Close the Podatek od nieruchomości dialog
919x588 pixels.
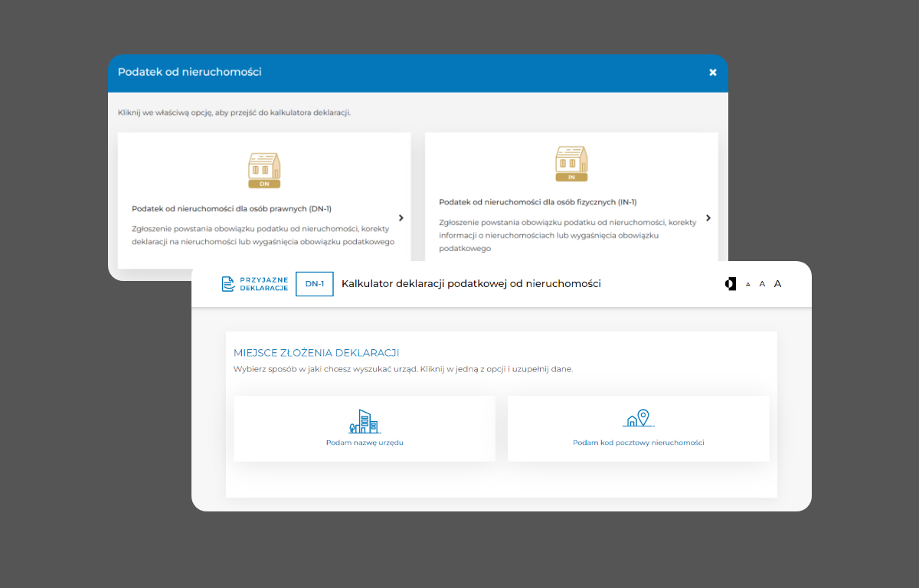[713, 73]
